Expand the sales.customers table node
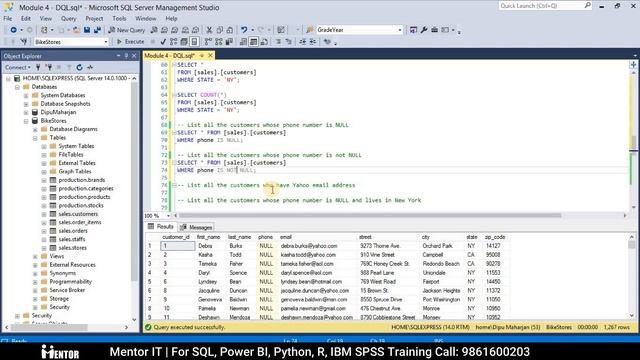The height and width of the screenshot is (360, 640). [44, 214]
